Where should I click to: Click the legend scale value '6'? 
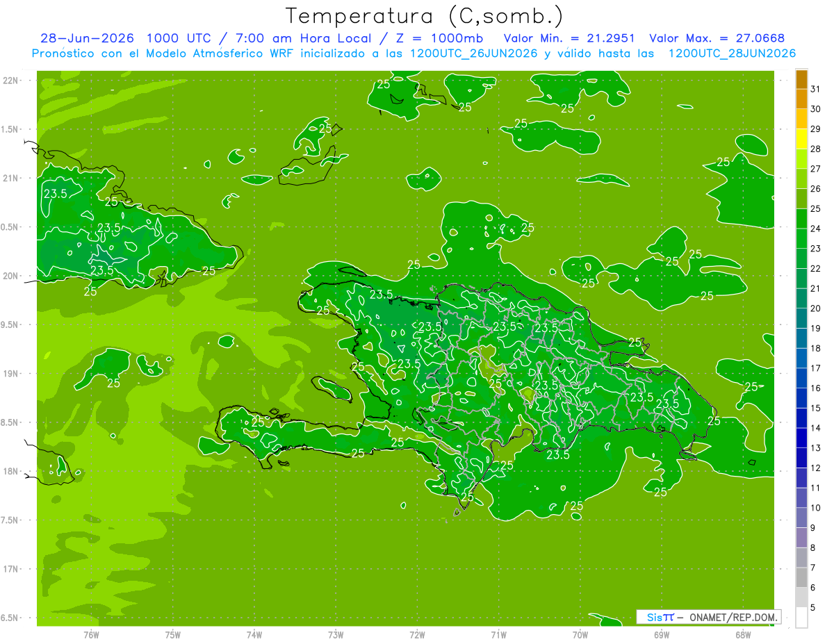[813, 588]
